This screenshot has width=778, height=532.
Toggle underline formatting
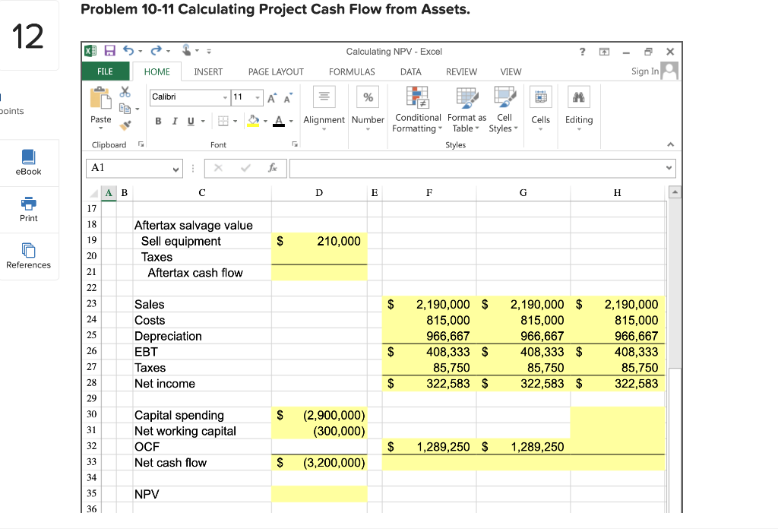click(x=190, y=121)
